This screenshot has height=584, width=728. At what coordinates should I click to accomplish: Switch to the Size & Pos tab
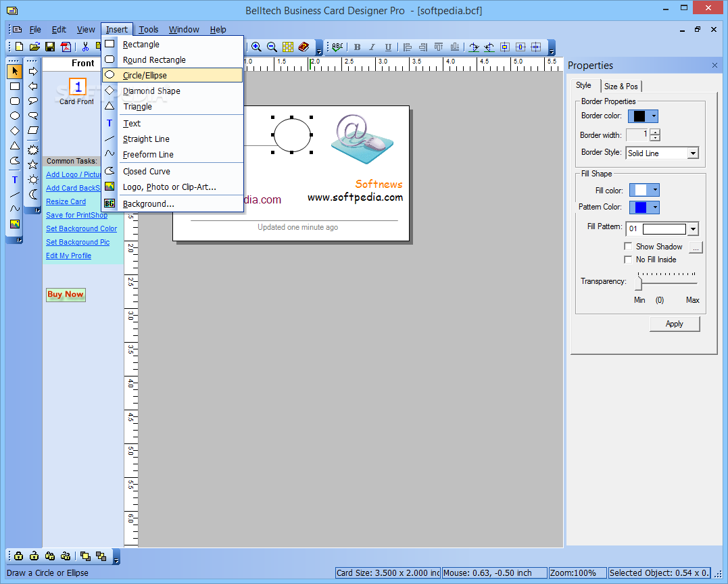621,87
